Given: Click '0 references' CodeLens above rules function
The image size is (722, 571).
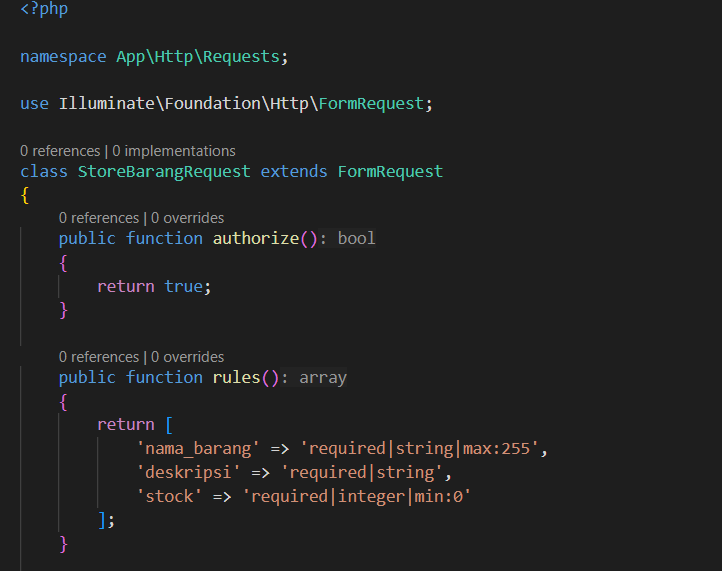Looking at the screenshot, I should tap(98, 357).
